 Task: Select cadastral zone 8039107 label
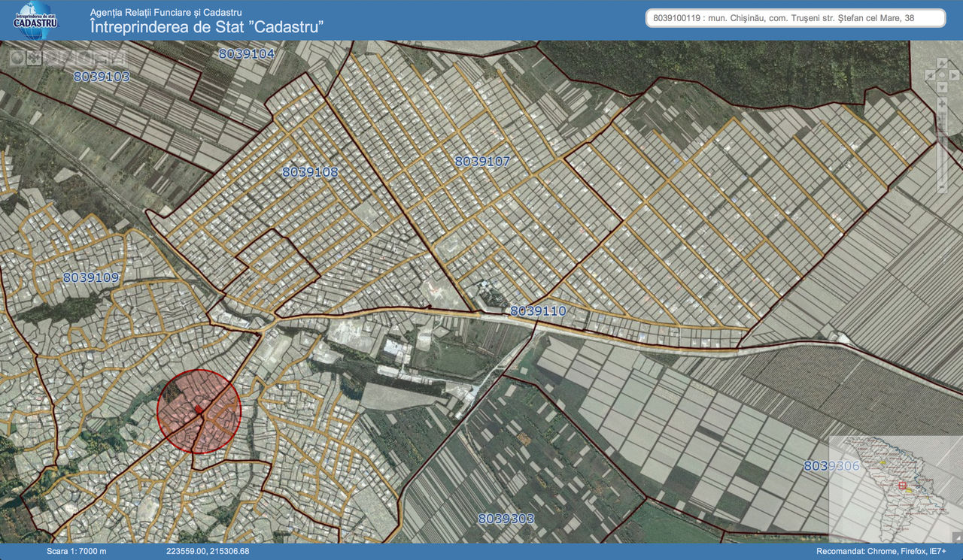(482, 162)
